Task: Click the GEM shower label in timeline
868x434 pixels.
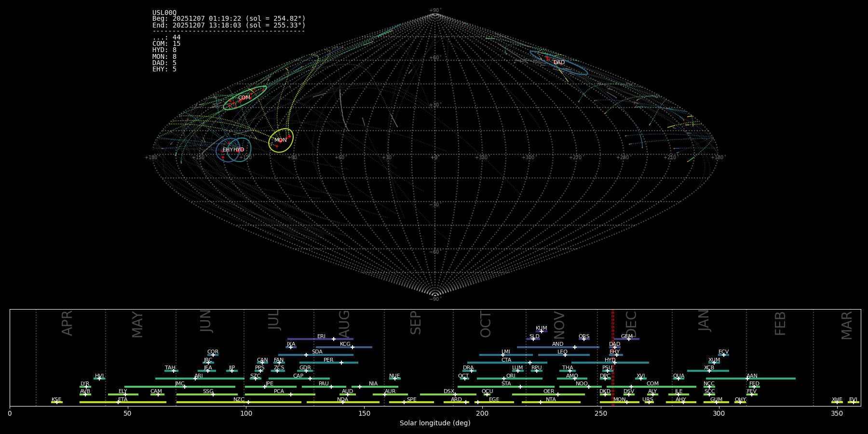Action: (626, 337)
